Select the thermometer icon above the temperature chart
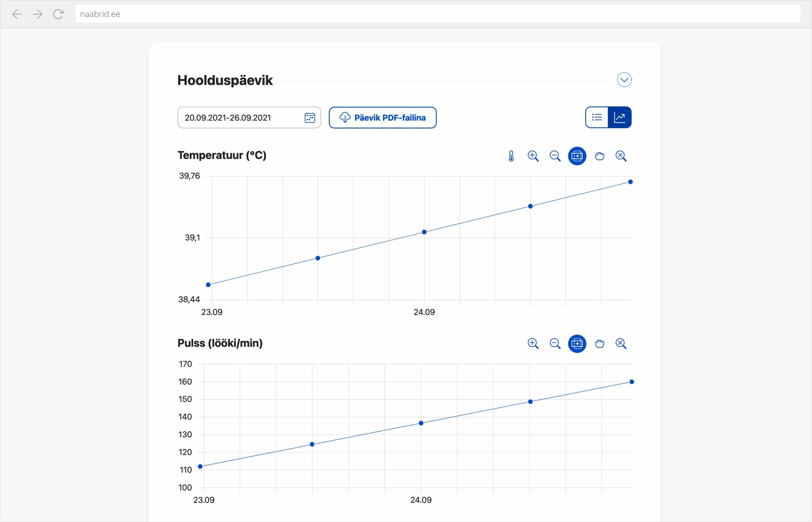 511,156
